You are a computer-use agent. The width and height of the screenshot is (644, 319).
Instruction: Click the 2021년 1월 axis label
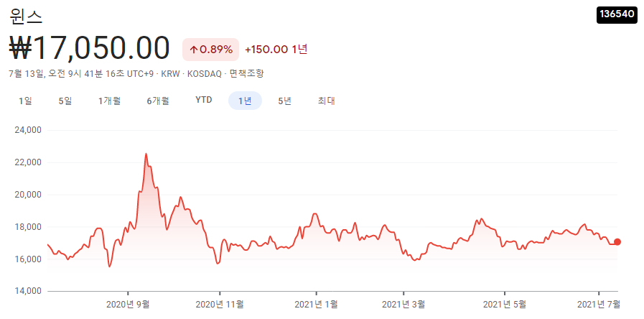[x=316, y=304]
